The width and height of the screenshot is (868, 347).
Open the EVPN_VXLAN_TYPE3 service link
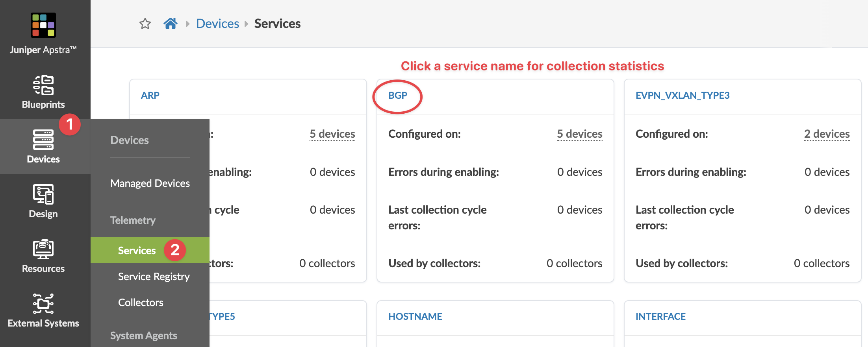point(683,96)
